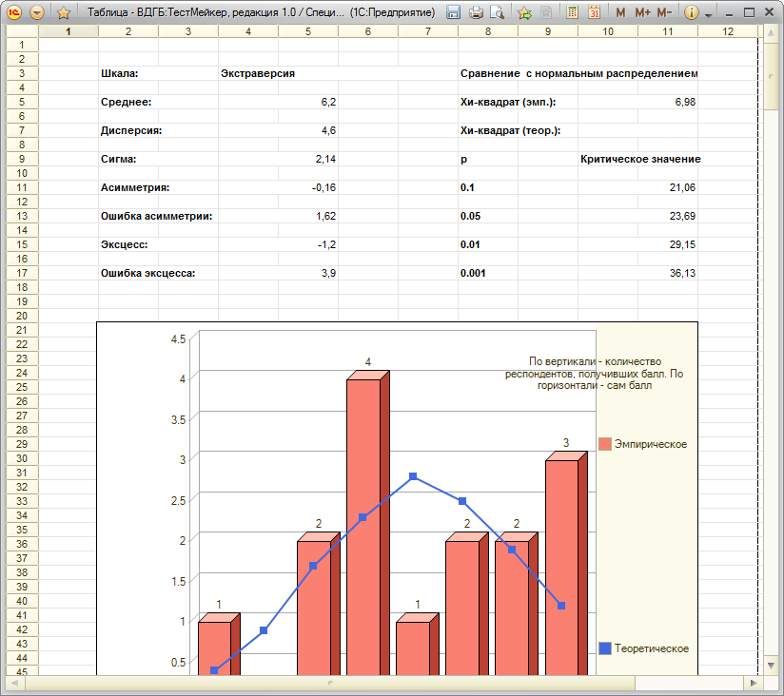Save the table with the diskette icon

pyautogui.click(x=453, y=12)
